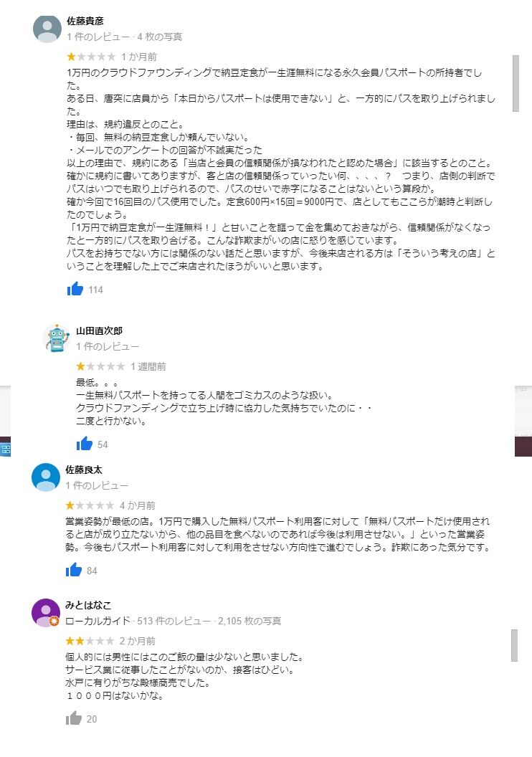
Task: Click '1 件のレビュー · 4 枚の写真' under 佐藤貴彦
Action: pyautogui.click(x=124, y=37)
